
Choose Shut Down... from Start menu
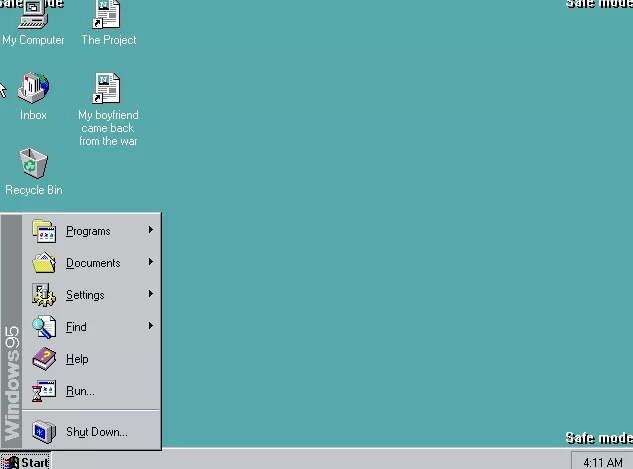point(96,432)
